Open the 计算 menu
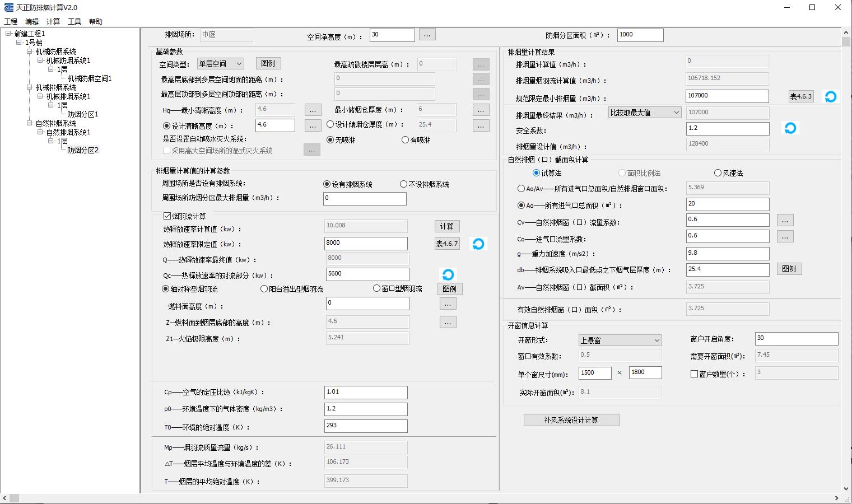This screenshot has height=504, width=852. pos(53,22)
